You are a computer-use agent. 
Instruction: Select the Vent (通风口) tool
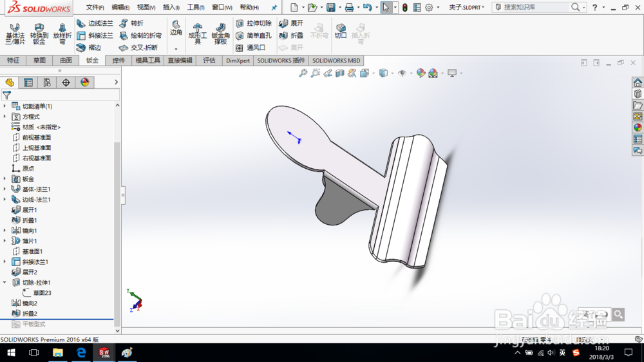[251, 48]
